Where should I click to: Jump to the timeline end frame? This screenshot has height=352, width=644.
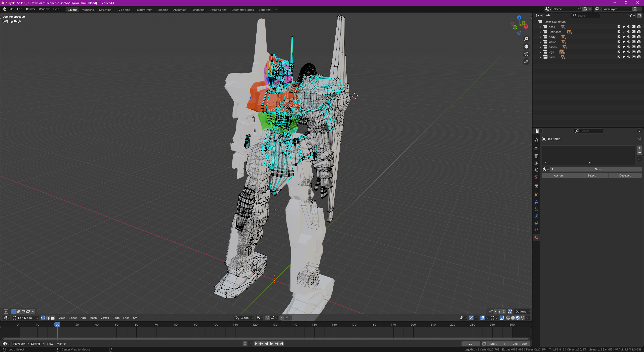[281, 344]
